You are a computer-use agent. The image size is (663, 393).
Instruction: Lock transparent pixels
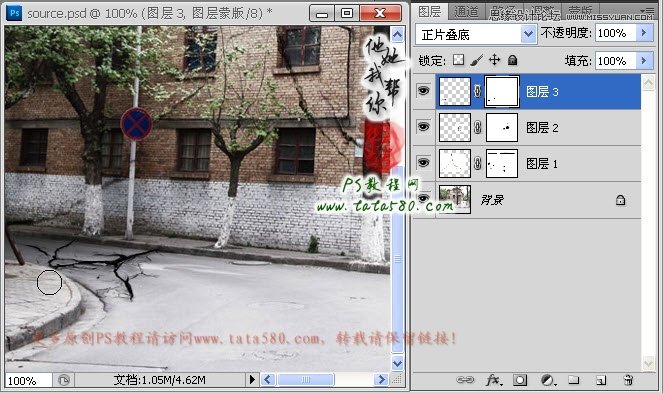pyautogui.click(x=458, y=60)
